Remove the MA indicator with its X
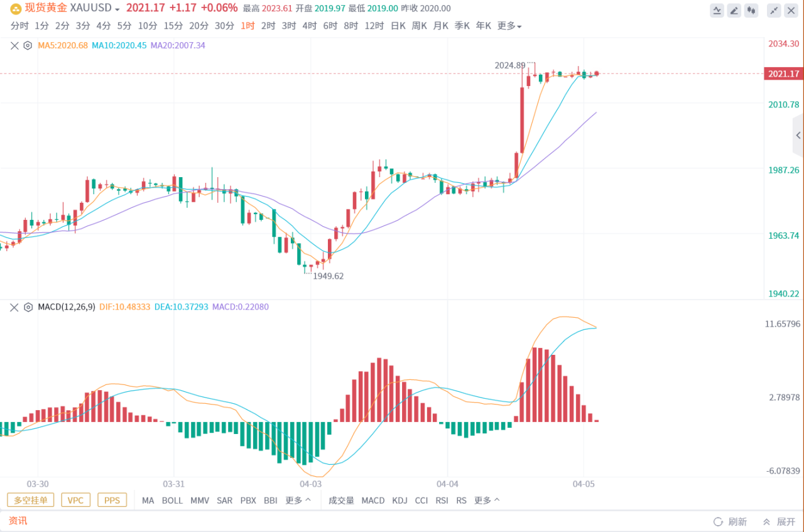The height and width of the screenshot is (532, 804). click(x=15, y=45)
